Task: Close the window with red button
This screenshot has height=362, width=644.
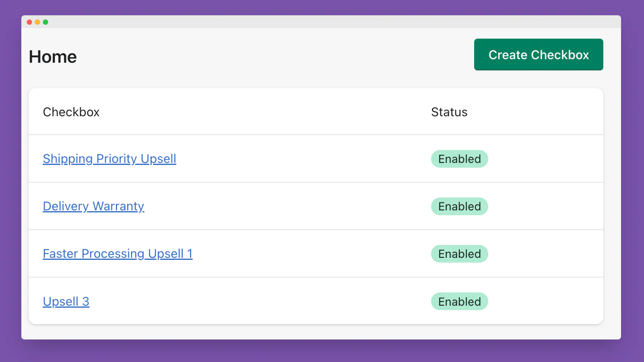Action: click(x=29, y=22)
